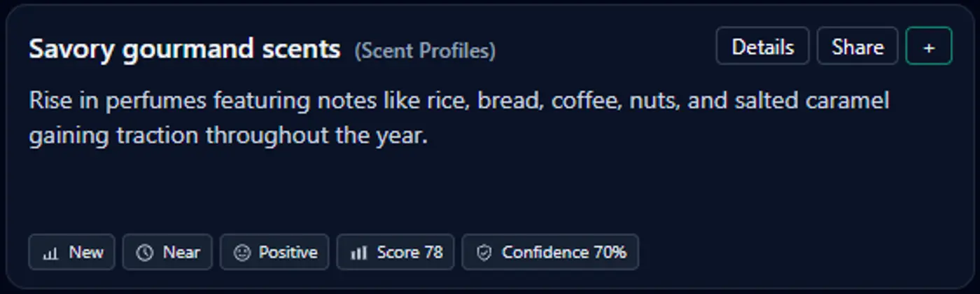Click the Scent Profiles category label

click(x=425, y=50)
